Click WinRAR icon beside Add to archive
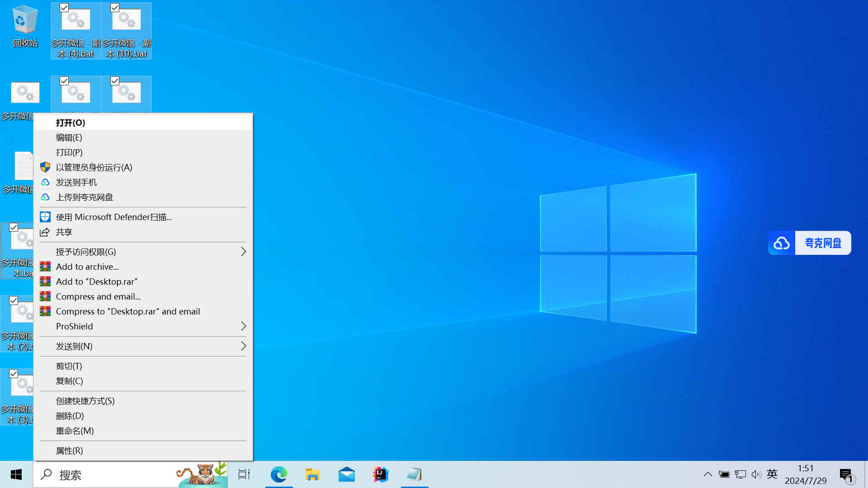 pos(45,267)
